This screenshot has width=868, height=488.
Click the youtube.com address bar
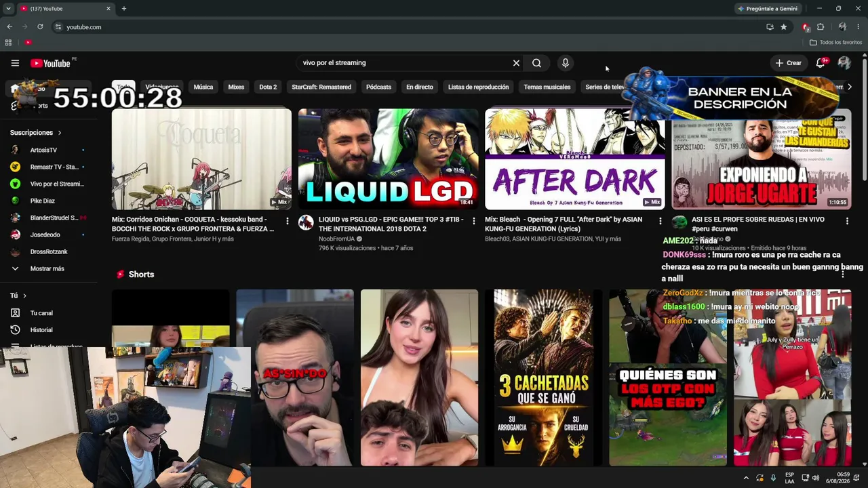407,27
